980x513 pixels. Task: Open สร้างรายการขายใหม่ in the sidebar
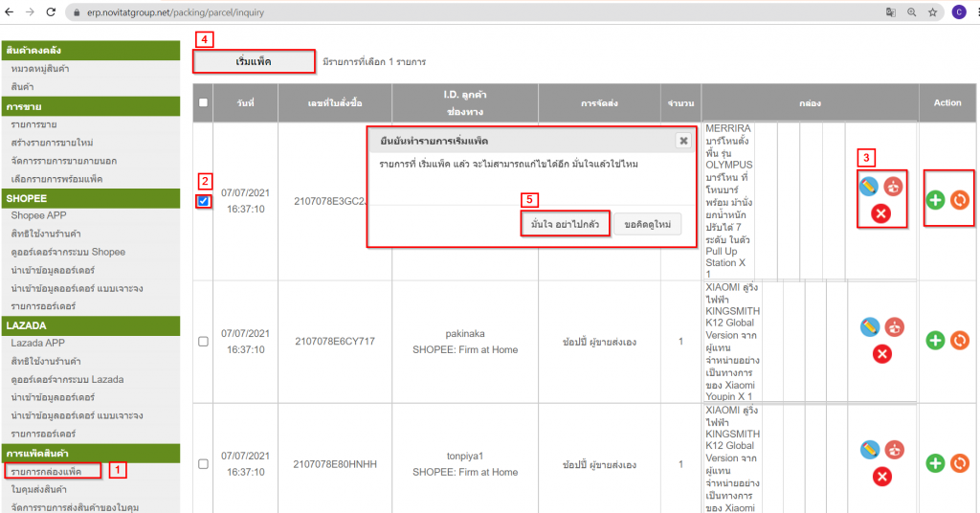[52, 143]
